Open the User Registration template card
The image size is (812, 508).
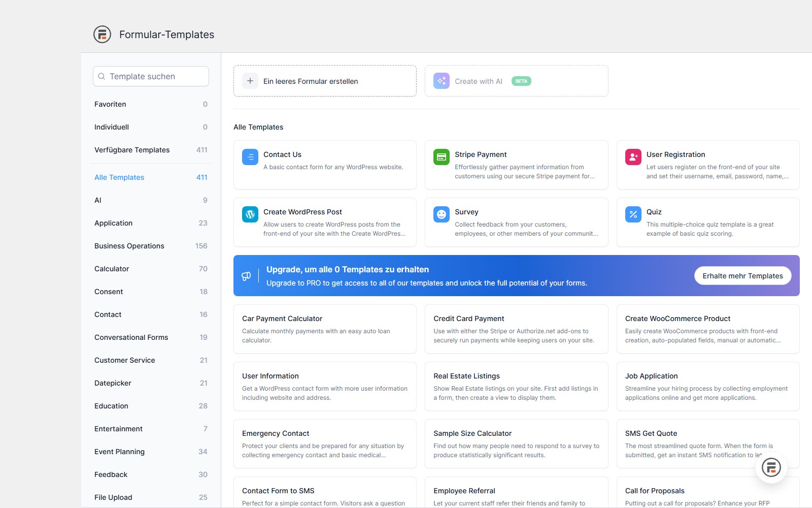(x=708, y=165)
